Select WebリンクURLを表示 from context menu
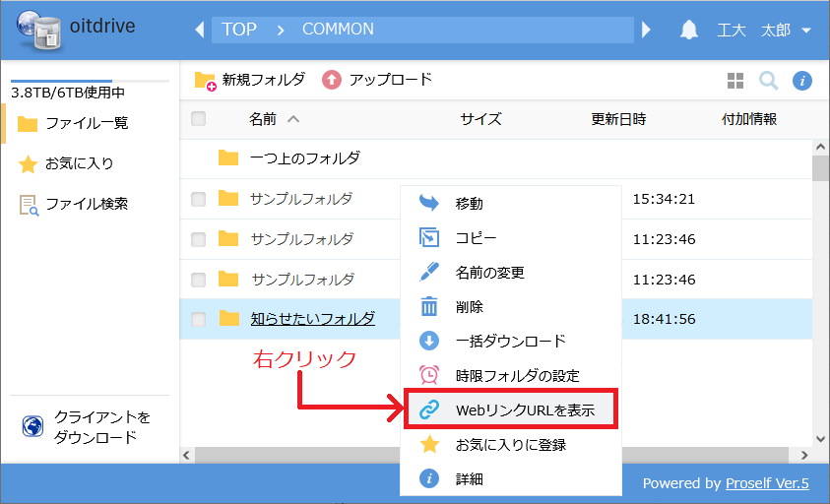830x504 pixels. (510, 409)
